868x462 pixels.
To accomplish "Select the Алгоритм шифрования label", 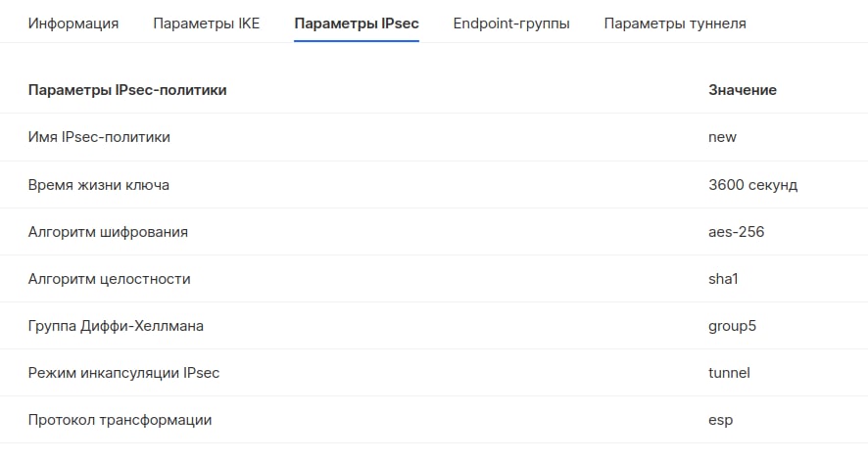I will click(108, 232).
